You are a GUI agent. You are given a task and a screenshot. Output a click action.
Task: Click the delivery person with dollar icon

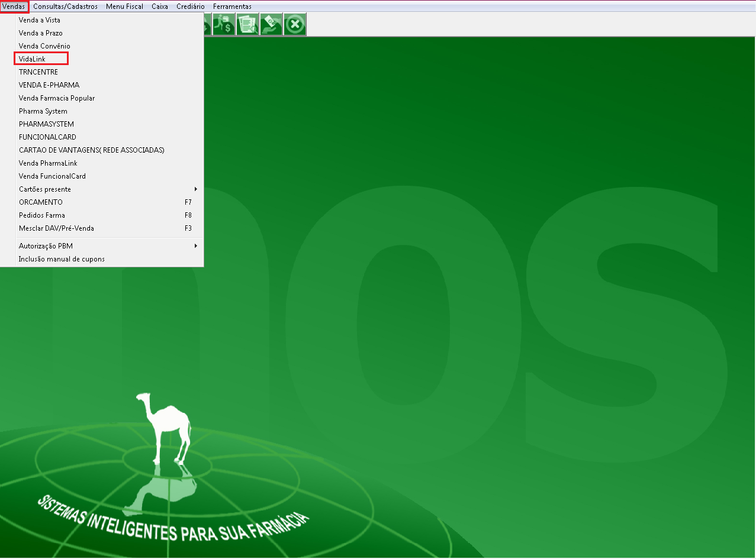[x=224, y=25]
